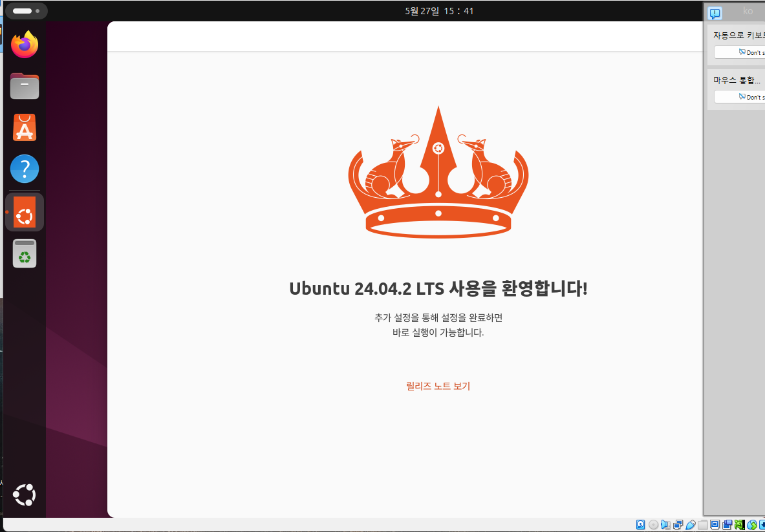Open the Trash icon in the dock

[25, 253]
